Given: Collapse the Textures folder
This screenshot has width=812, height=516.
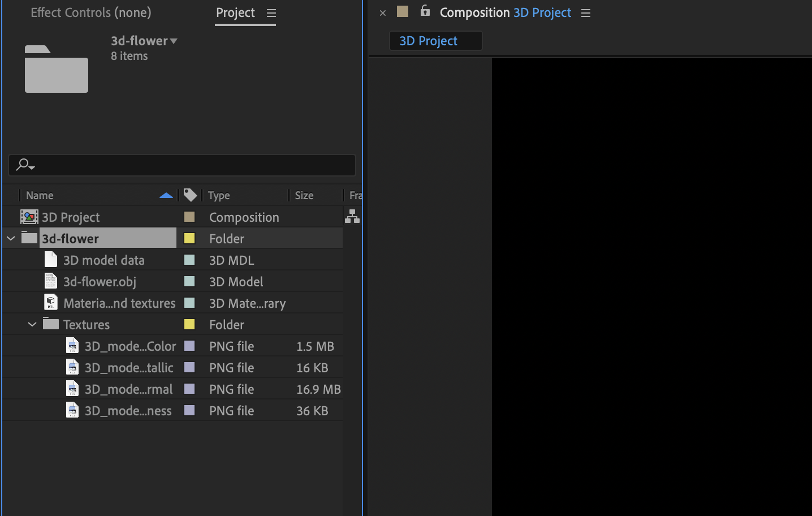Looking at the screenshot, I should pyautogui.click(x=32, y=324).
